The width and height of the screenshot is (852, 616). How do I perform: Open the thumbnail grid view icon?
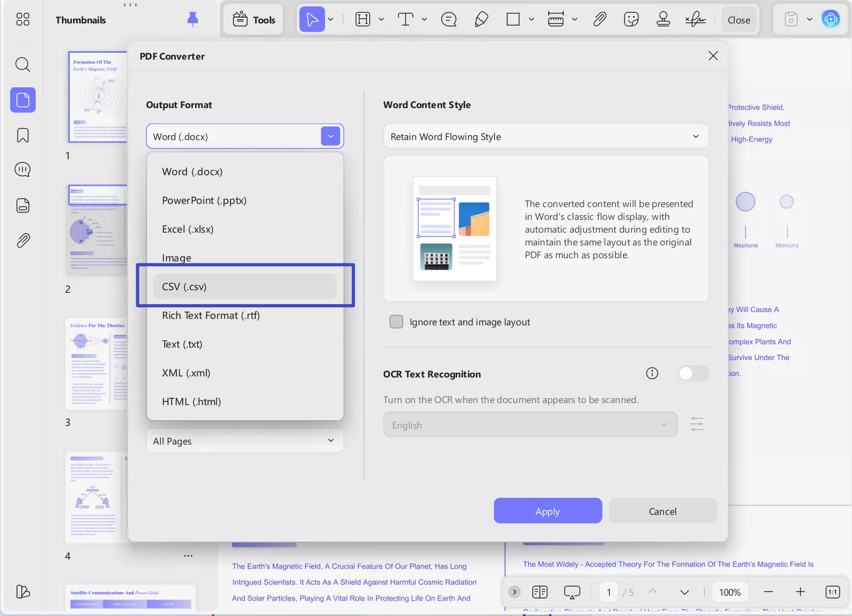tap(23, 20)
